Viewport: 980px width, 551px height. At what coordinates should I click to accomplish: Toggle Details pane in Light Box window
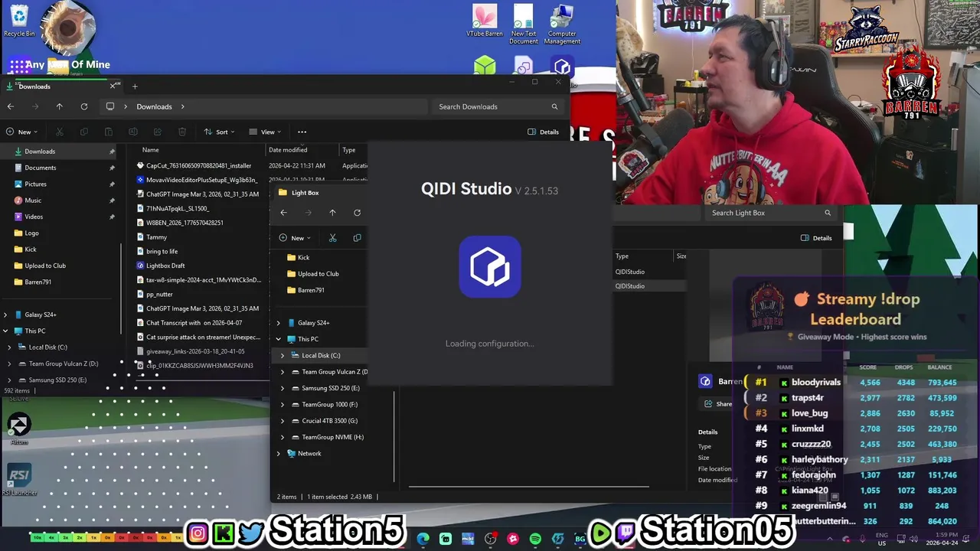coord(816,238)
